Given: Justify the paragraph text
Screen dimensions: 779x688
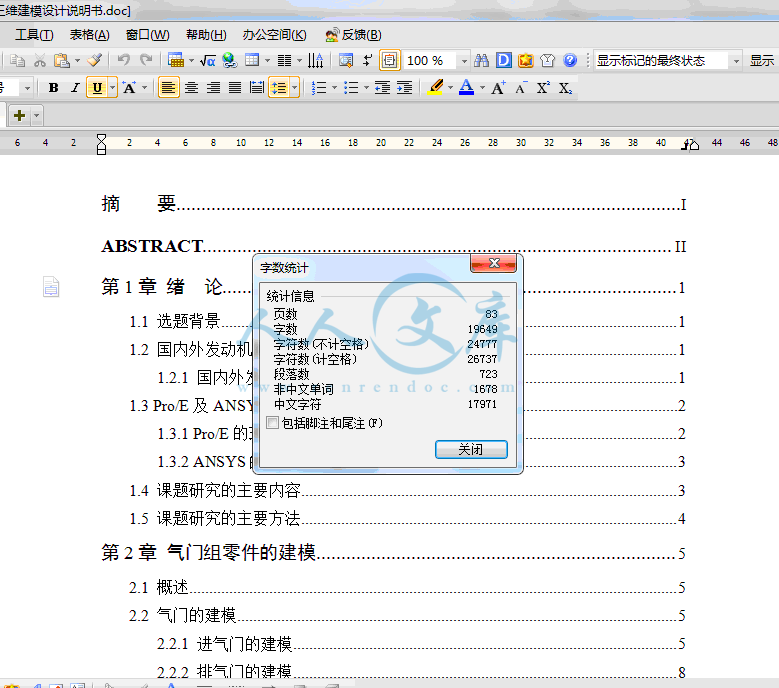Looking at the screenshot, I should tap(235, 88).
